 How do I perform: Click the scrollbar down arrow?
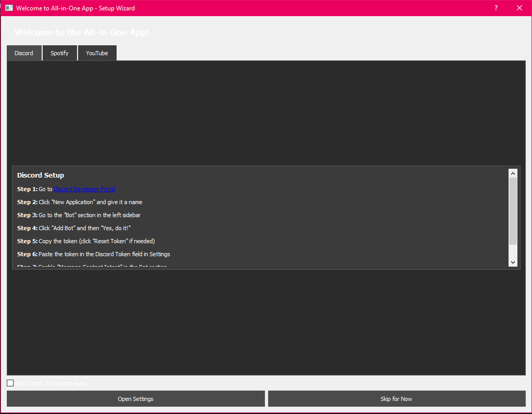(513, 262)
